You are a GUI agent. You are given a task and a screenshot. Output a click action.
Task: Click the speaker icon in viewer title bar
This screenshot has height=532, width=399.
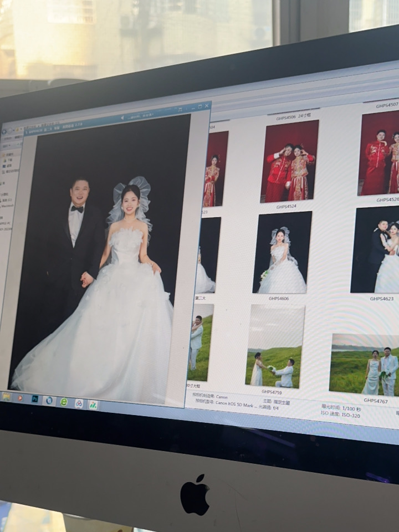click(122, 117)
